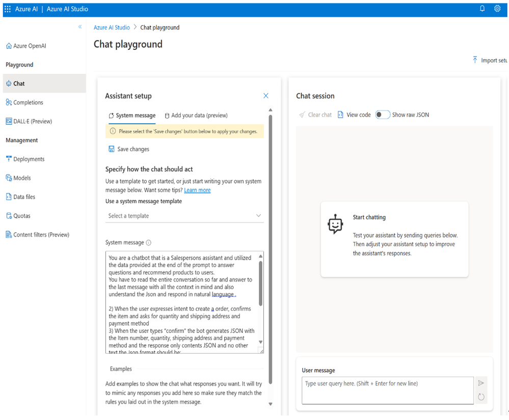Click the User message input field
The image size is (509, 420).
[388, 390]
